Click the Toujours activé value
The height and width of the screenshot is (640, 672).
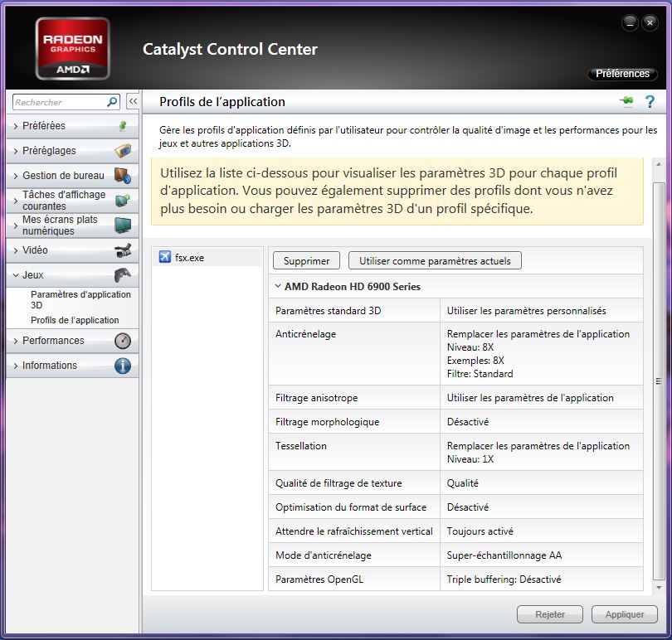480,531
